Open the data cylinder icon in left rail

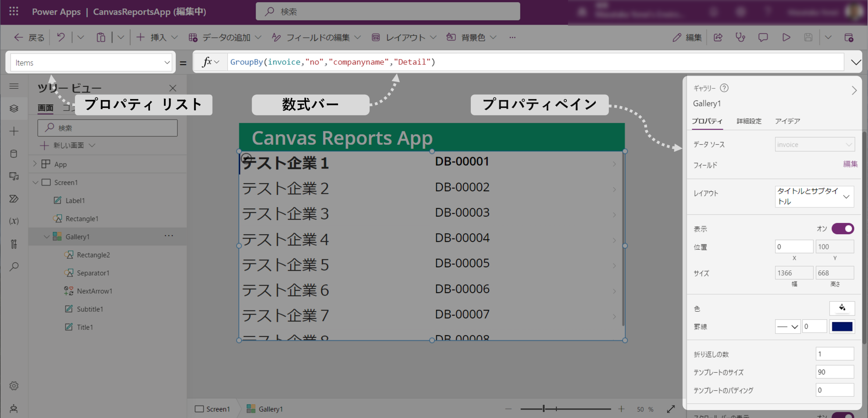(14, 154)
